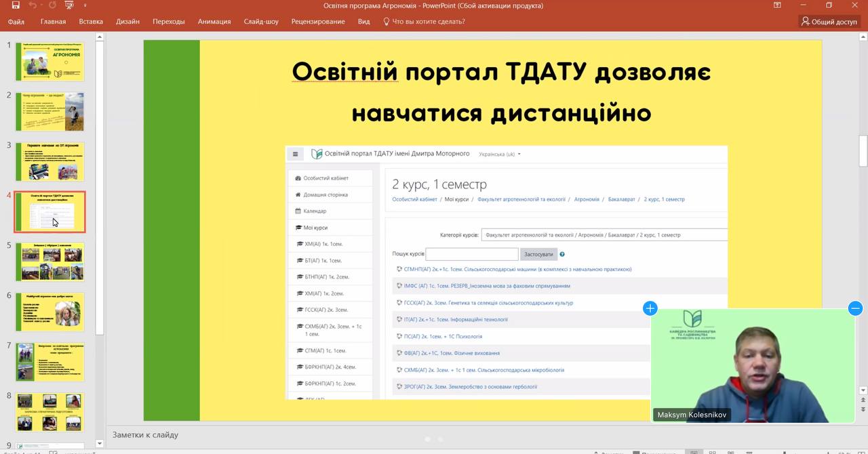Click the minus icon on video overlay
This screenshot has height=454, width=868.
click(855, 308)
